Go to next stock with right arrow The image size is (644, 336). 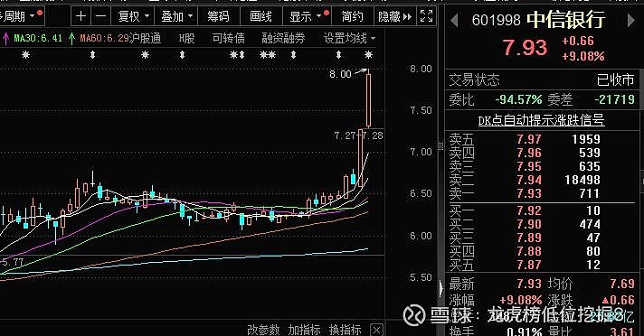click(631, 20)
